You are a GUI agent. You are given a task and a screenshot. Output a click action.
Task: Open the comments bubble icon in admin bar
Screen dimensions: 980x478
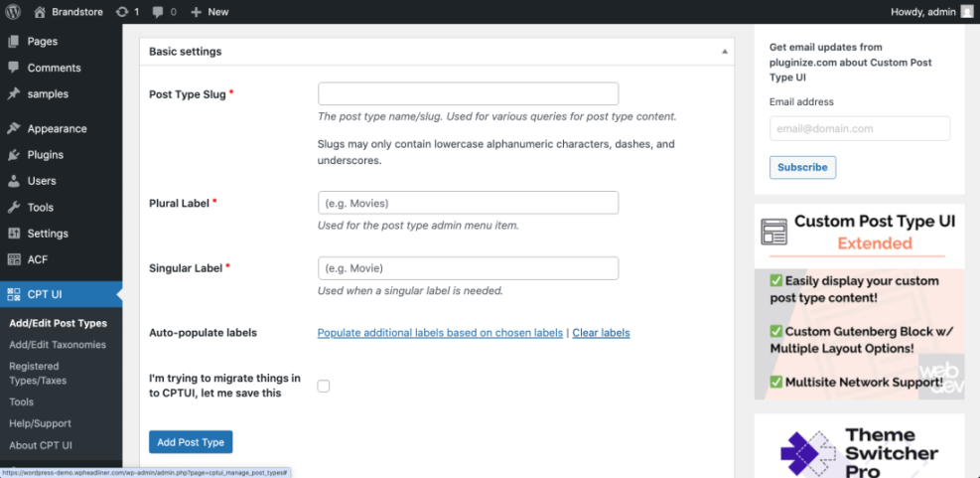(x=158, y=12)
